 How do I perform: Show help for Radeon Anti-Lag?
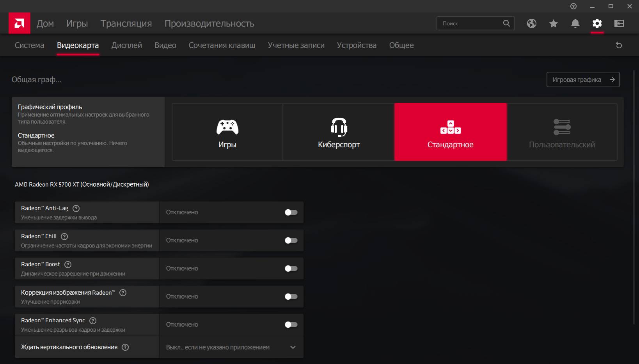pos(76,209)
